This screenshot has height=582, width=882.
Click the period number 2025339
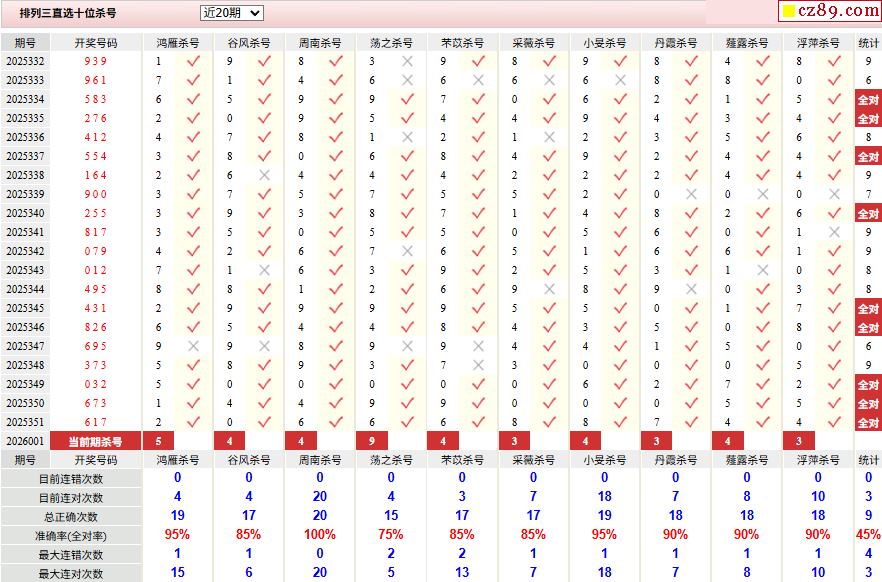click(25, 194)
